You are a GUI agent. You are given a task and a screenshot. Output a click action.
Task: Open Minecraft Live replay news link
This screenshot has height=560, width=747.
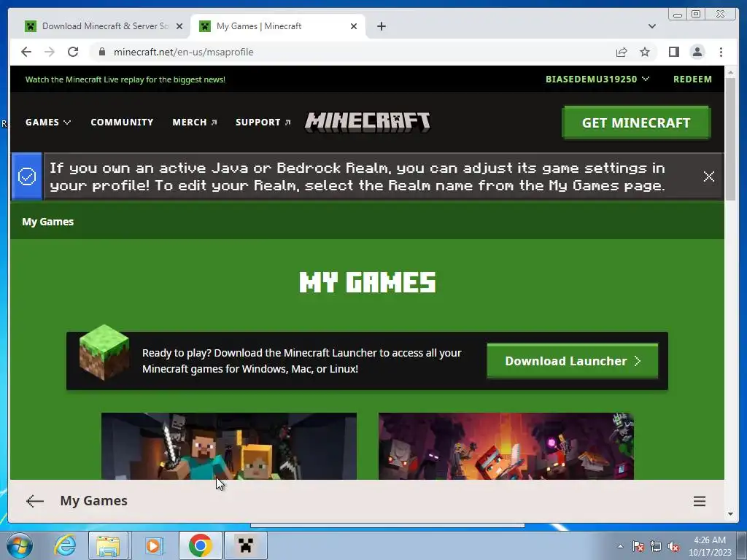click(125, 79)
